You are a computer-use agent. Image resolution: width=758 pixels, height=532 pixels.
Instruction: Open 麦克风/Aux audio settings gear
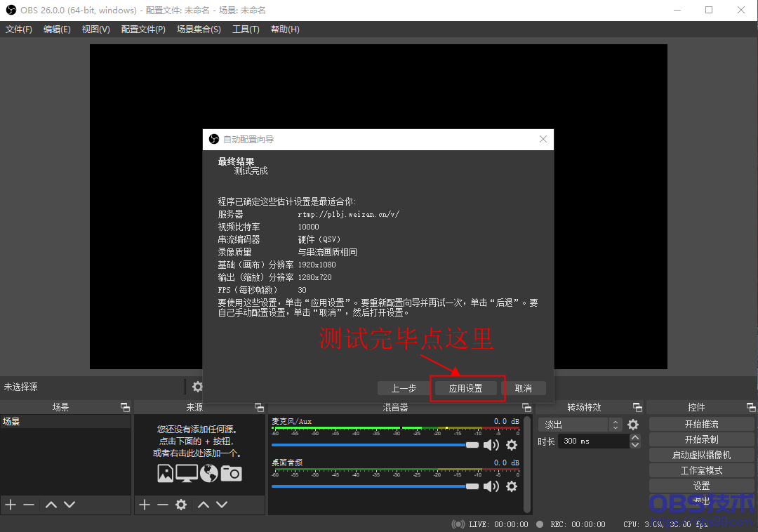(x=512, y=445)
